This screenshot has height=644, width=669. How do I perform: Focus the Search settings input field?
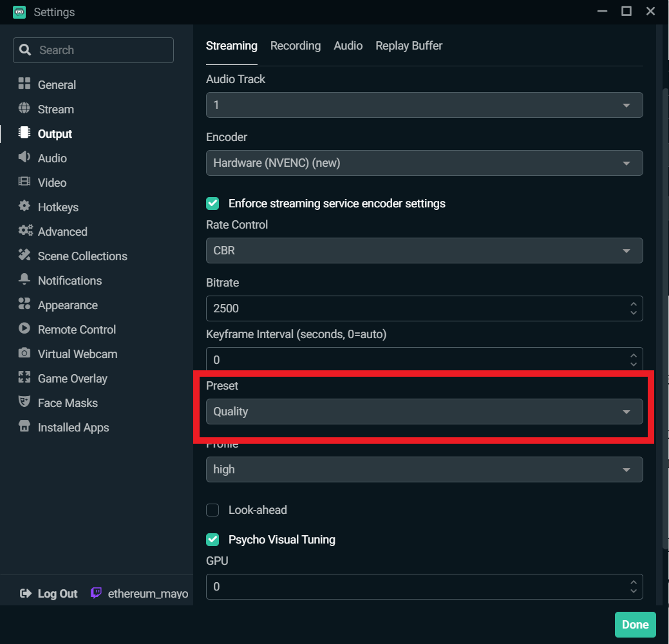93,50
